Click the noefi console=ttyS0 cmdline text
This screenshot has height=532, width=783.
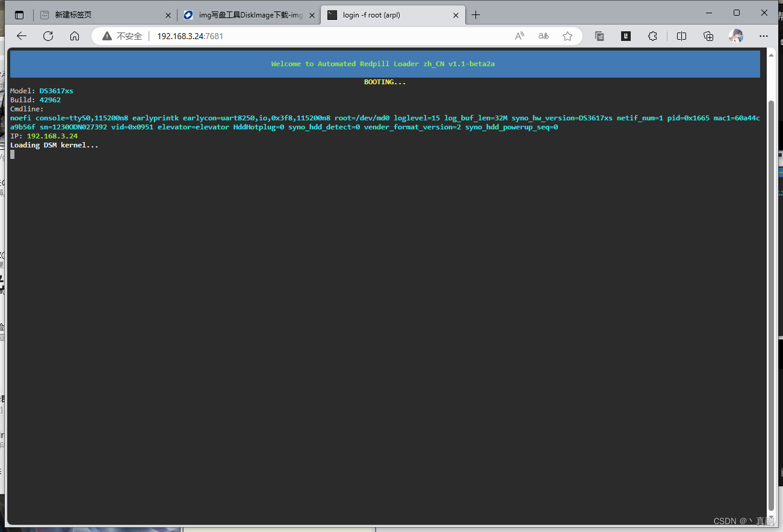pos(385,118)
